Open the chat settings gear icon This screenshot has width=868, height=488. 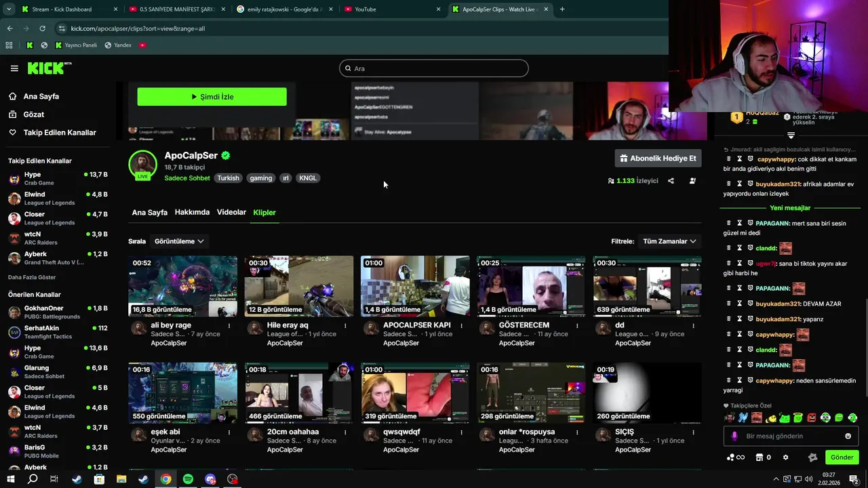pos(785,457)
